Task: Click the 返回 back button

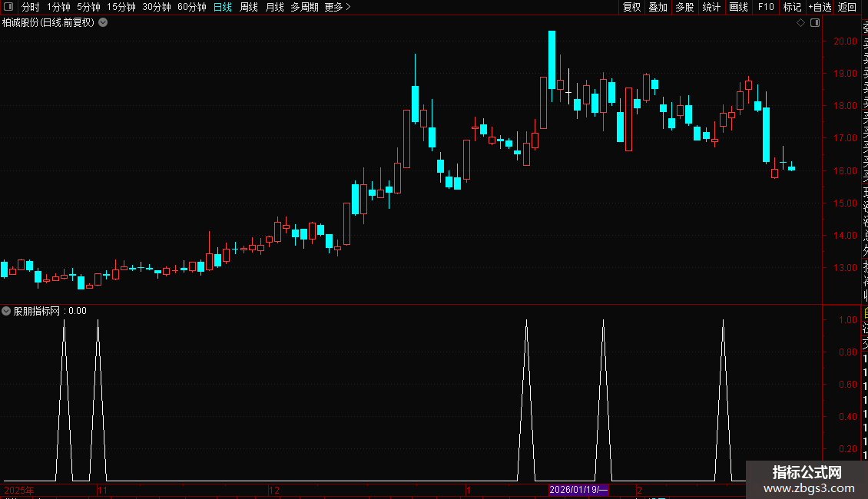Action: point(847,7)
